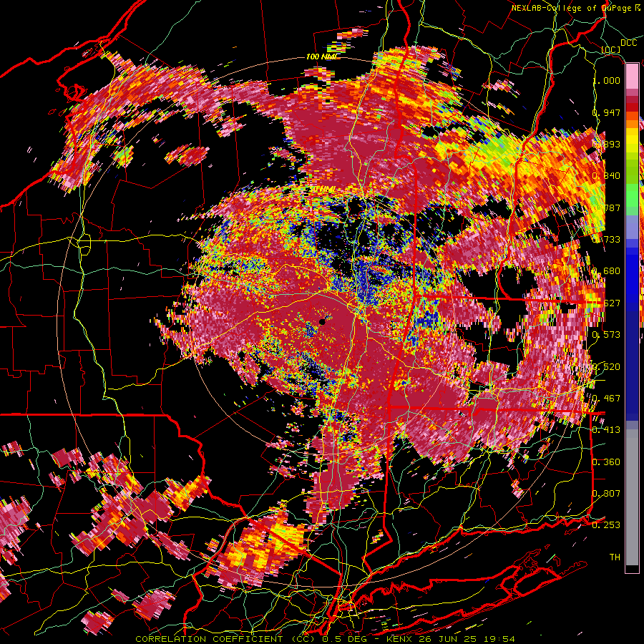
Task: Click the 0.573 scale value
Action: point(607,335)
